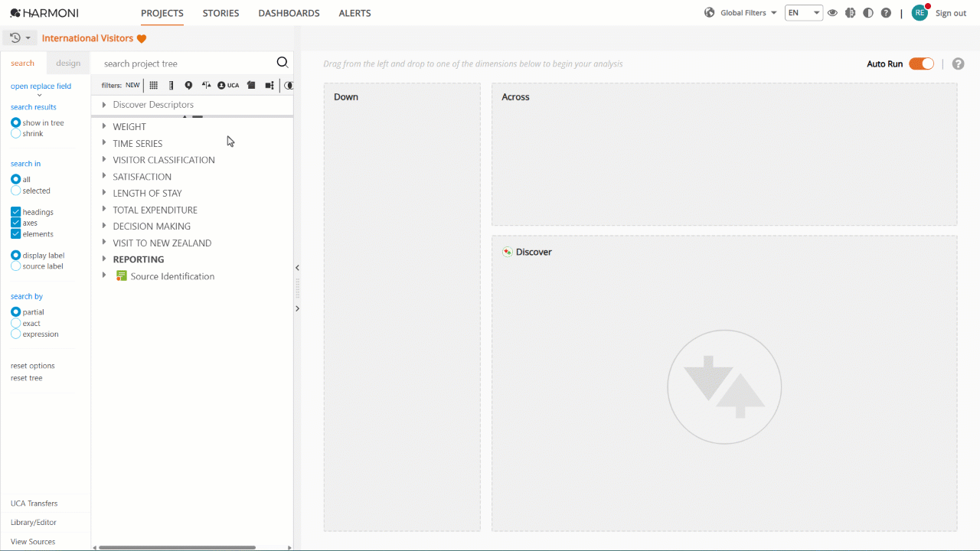Select the hierarchy tree filter icon
The height and width of the screenshot is (551, 980).
(x=269, y=86)
